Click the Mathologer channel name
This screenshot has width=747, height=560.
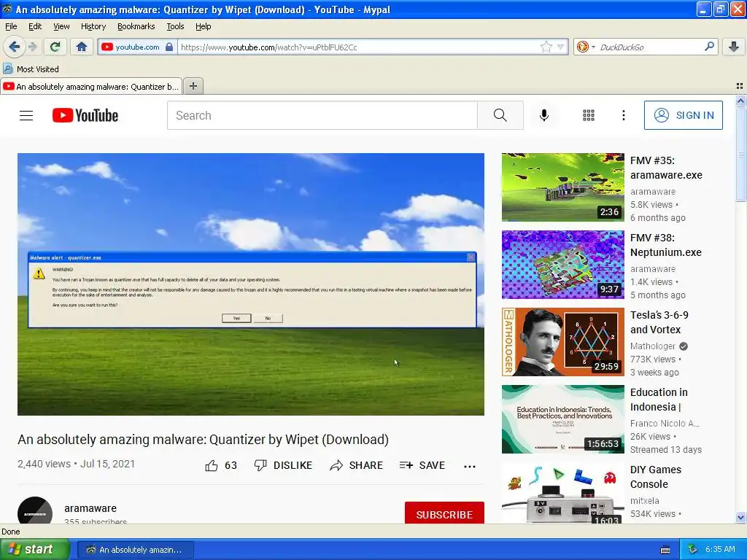pos(653,346)
